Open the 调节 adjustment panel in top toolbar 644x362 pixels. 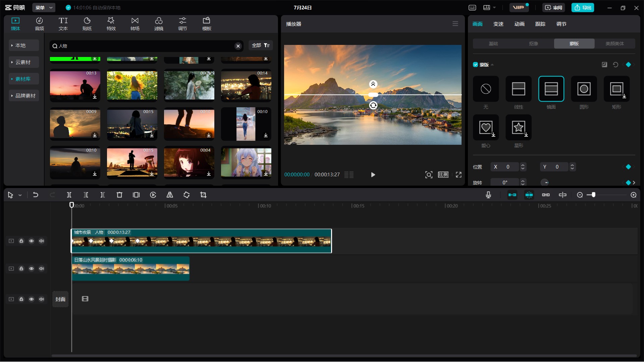pyautogui.click(x=182, y=24)
